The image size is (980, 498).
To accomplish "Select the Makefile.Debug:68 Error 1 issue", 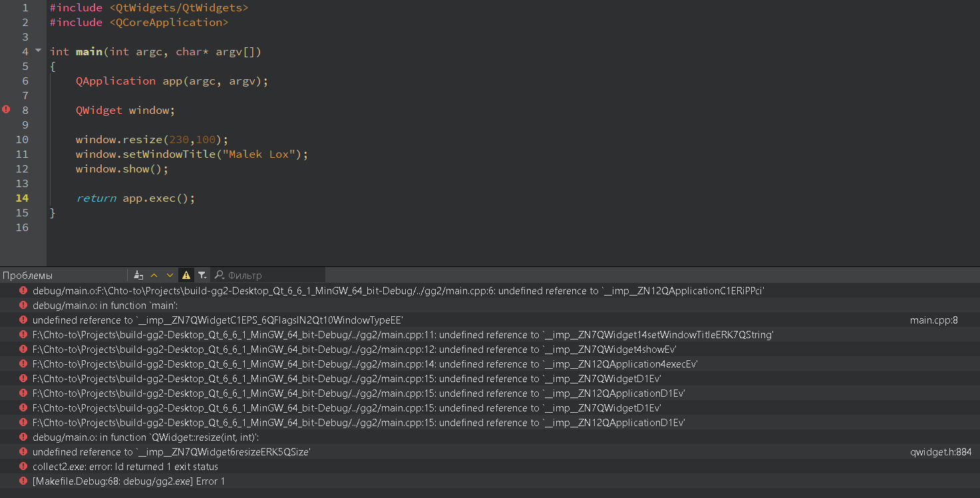I will 490,481.
